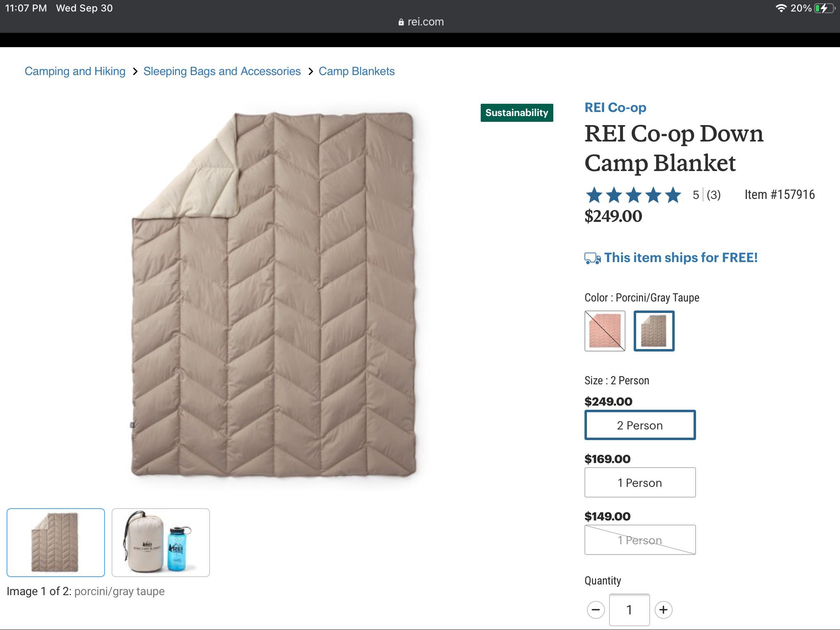This screenshot has height=630, width=840.
Task: Open the Camping and Hiking category
Action: pyautogui.click(x=75, y=71)
